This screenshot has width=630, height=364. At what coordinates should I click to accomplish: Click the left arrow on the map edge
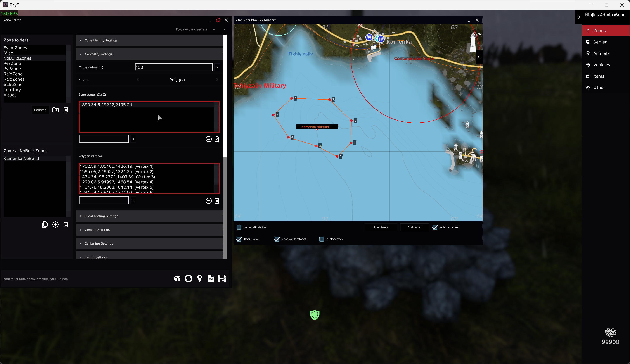click(479, 57)
